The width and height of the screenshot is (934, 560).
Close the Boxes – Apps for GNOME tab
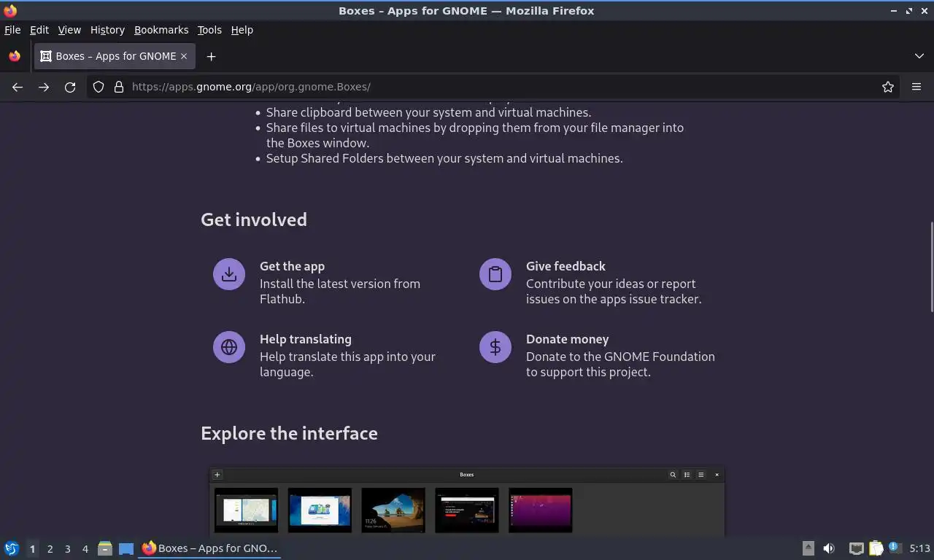pyautogui.click(x=184, y=56)
